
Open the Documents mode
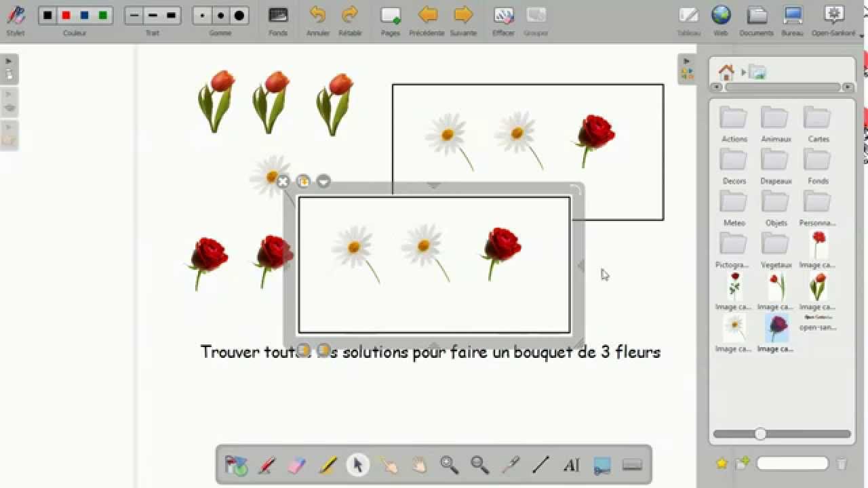pos(757,20)
